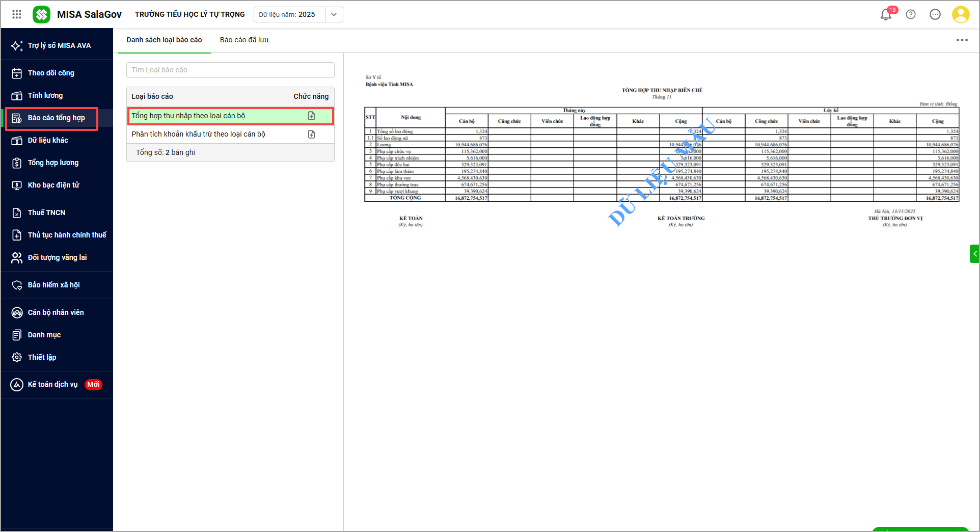The image size is (980, 532).
Task: Go to Bảo hiểm xã hội section
Action: pyautogui.click(x=53, y=285)
